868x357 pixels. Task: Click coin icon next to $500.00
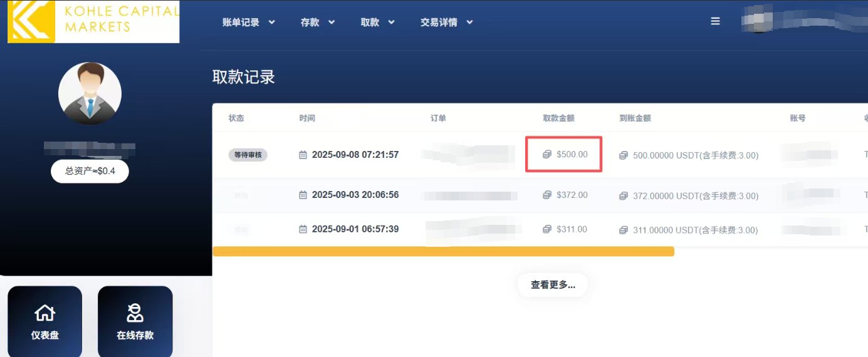pyautogui.click(x=547, y=155)
